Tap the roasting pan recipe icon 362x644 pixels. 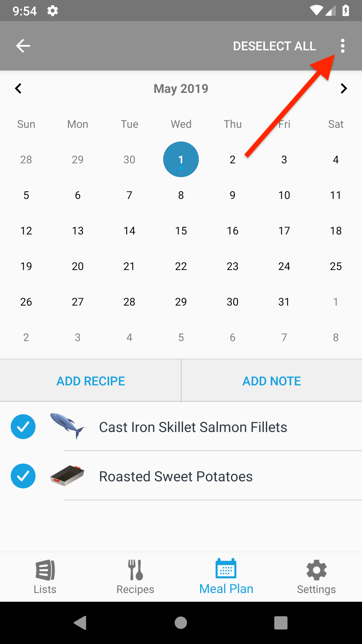[x=67, y=476]
